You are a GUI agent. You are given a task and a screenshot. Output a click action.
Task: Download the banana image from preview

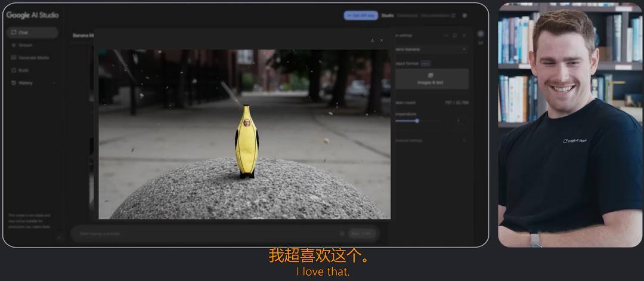pyautogui.click(x=372, y=40)
